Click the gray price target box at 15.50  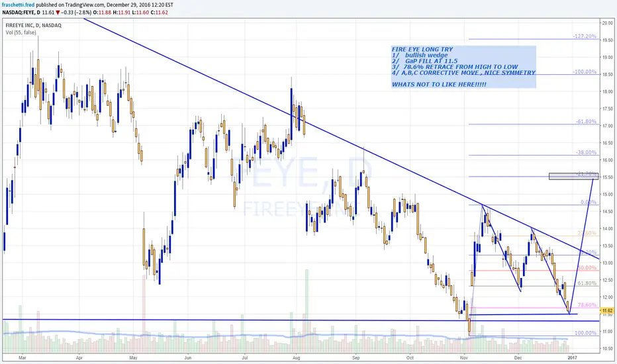coord(573,176)
